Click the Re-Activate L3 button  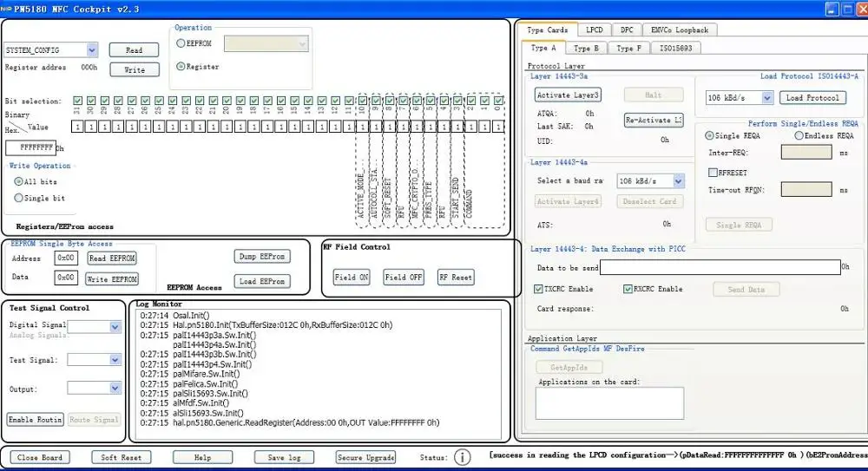(x=654, y=120)
